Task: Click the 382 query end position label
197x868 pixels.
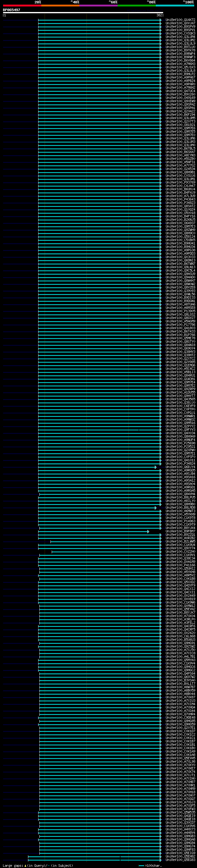Action: 159,15
